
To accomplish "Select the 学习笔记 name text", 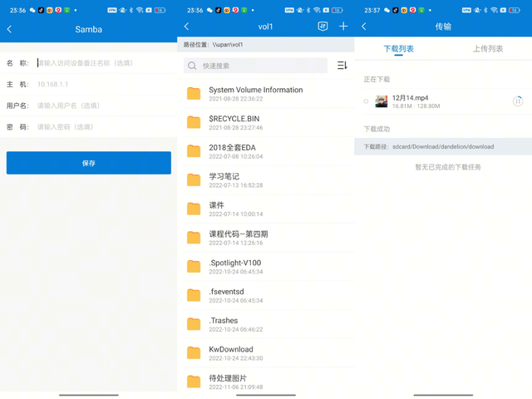I will point(224,176).
